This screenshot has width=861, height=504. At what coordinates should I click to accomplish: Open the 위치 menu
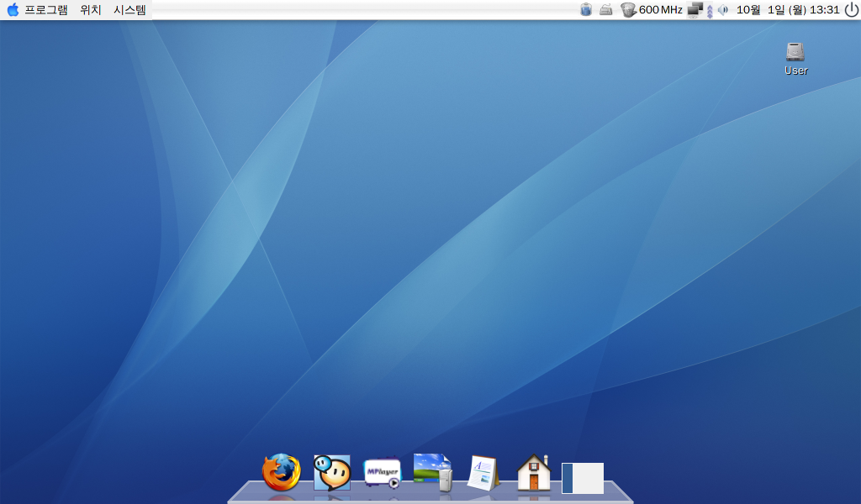91,10
